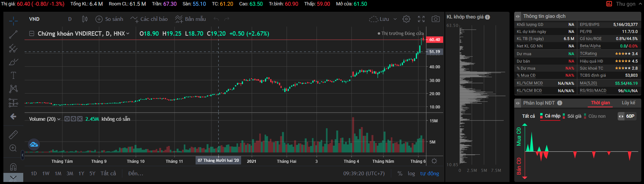Collapse the Chứng khoán VNDIRECT legend box
The image size is (644, 184).
pyautogui.click(x=32, y=34)
